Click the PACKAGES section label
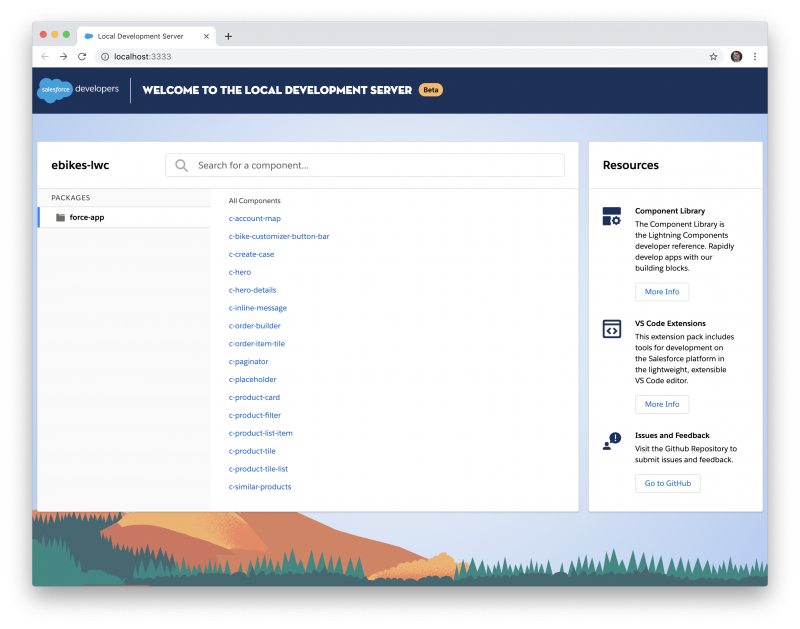800x629 pixels. click(70, 197)
